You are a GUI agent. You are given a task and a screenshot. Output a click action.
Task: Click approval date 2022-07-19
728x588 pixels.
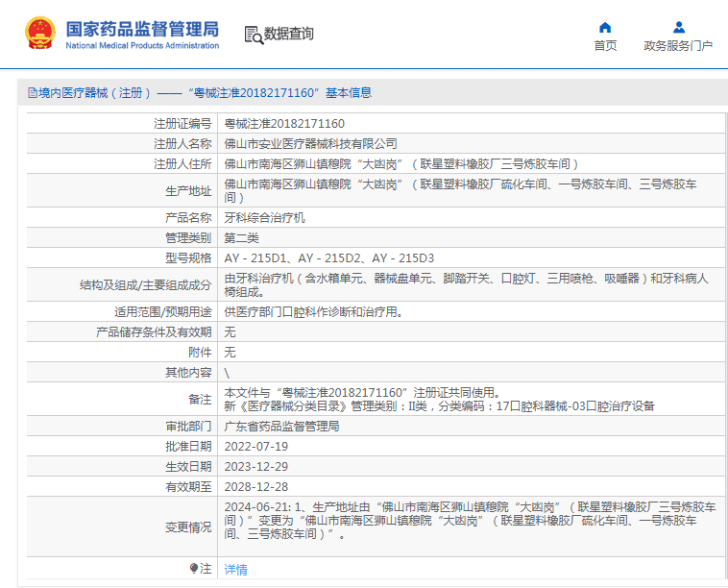pyautogui.click(x=256, y=447)
